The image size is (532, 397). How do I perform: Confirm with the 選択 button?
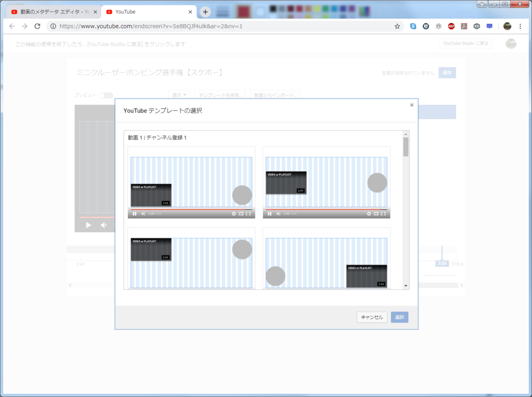399,317
